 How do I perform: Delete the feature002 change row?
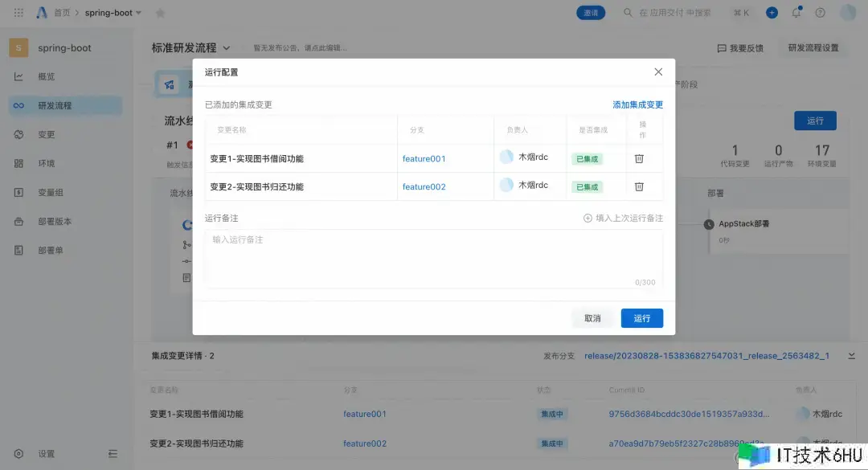[639, 186]
